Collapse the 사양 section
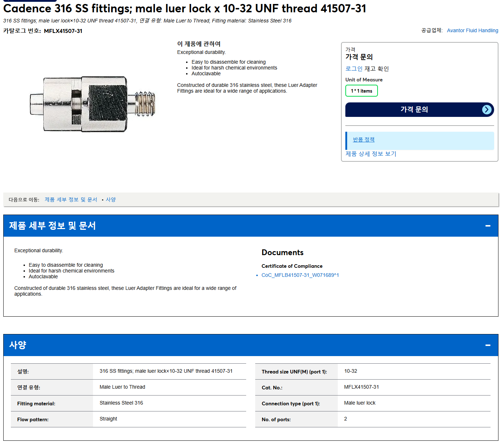 click(488, 345)
